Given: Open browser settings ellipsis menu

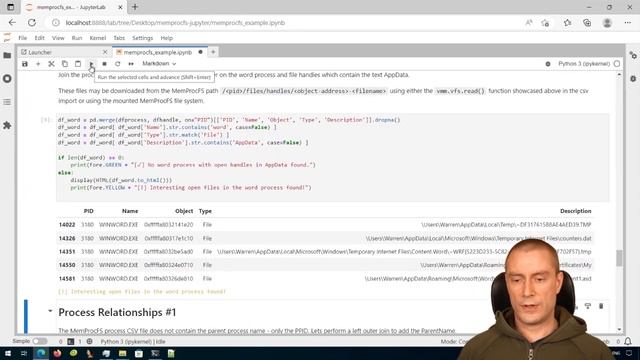Looking at the screenshot, I should [x=628, y=23].
